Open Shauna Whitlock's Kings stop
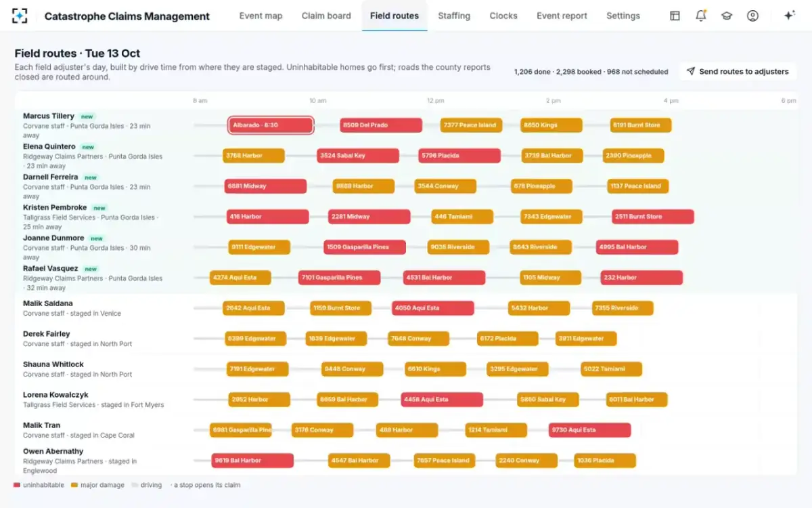 coord(435,369)
